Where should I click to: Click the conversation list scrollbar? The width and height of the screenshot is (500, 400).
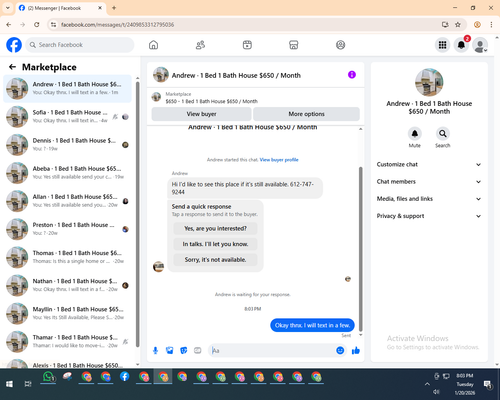(x=138, y=213)
